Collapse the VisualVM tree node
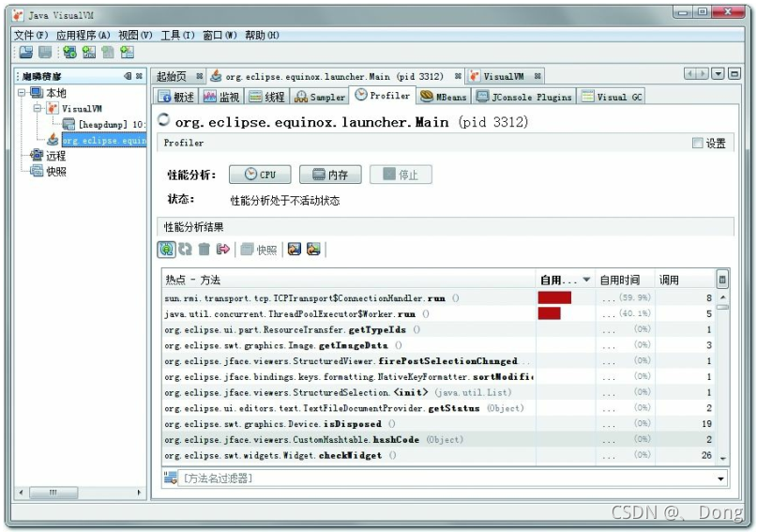 (38, 108)
